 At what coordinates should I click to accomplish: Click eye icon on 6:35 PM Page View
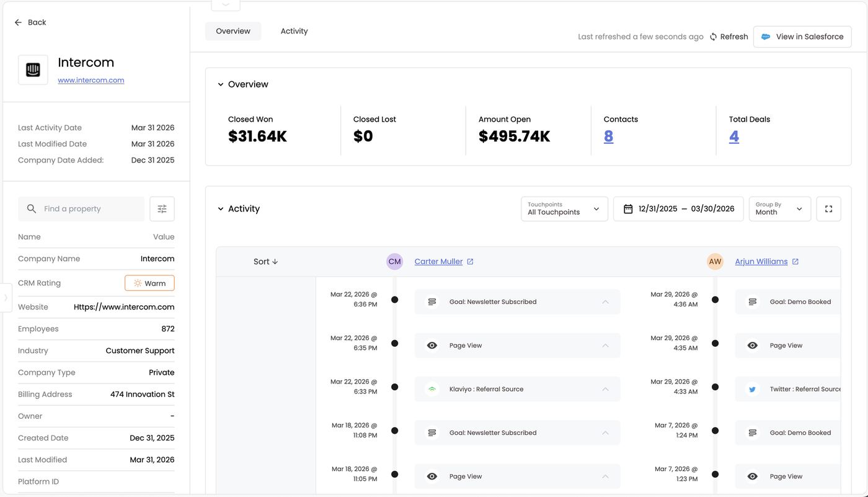point(432,346)
